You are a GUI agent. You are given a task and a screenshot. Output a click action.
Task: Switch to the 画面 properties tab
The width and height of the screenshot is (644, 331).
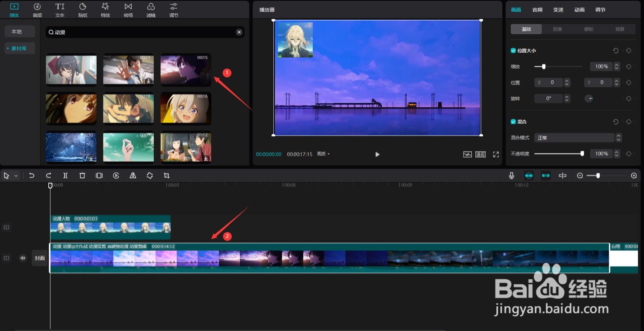[x=516, y=10]
